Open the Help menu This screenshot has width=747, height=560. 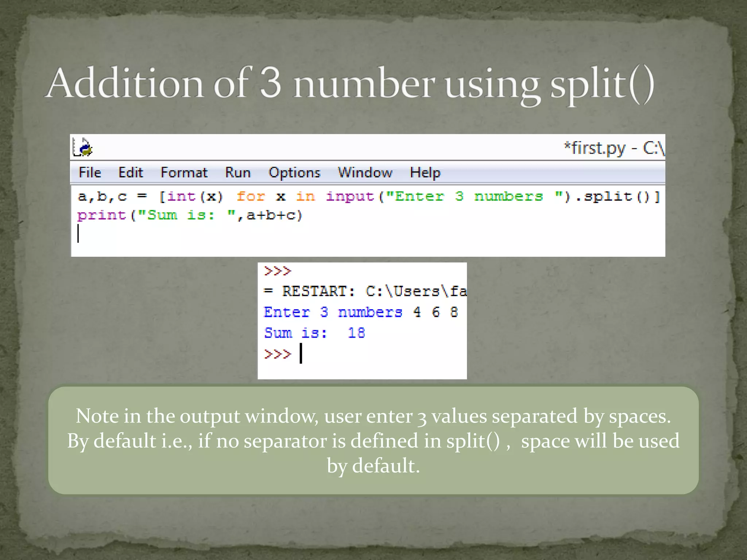(x=425, y=173)
